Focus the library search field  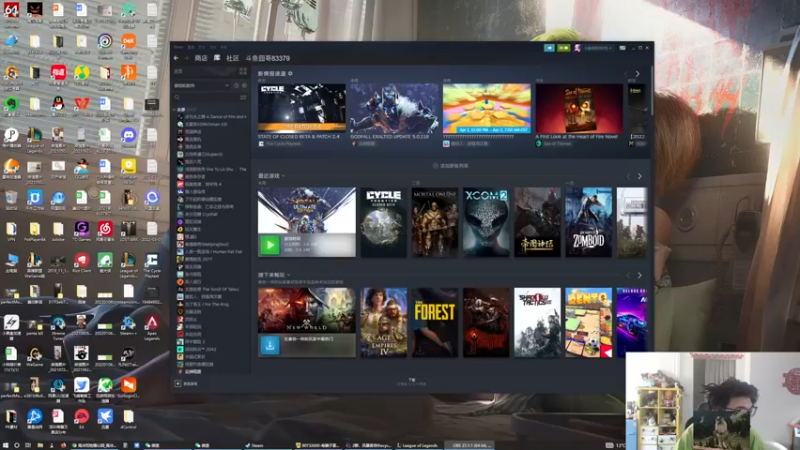(x=207, y=97)
